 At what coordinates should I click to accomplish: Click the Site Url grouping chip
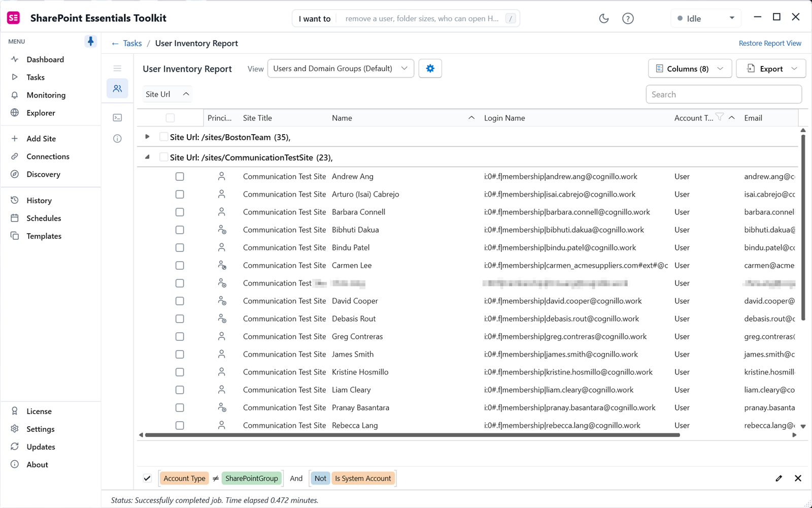tap(167, 94)
